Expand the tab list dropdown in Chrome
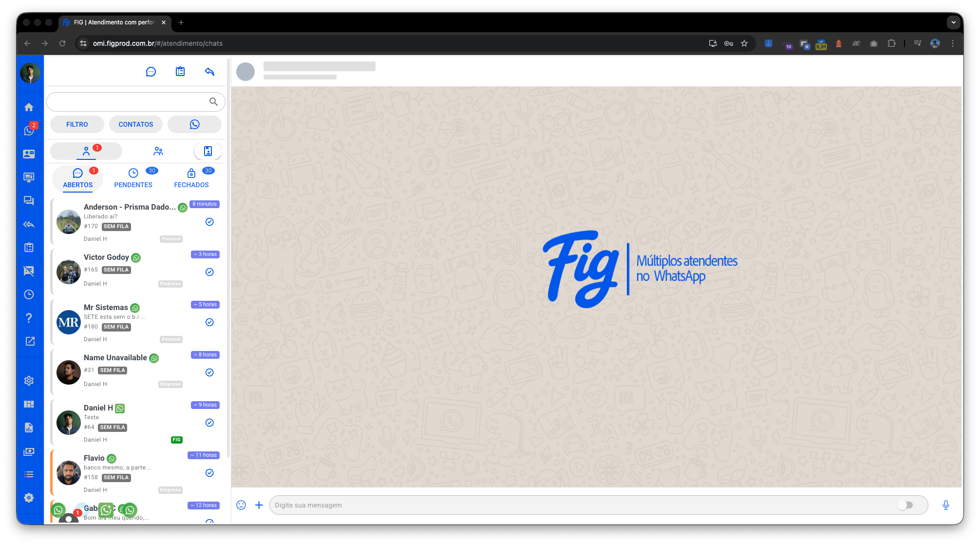The height and width of the screenshot is (545, 980). (x=953, y=22)
